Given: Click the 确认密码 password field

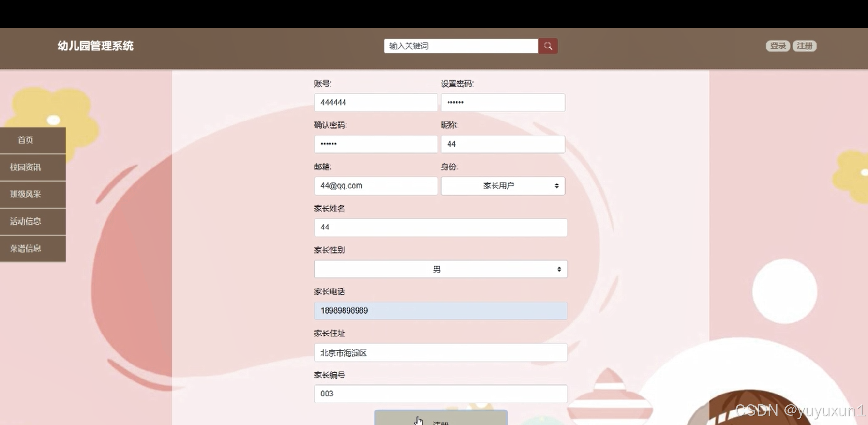Looking at the screenshot, I should click(376, 144).
